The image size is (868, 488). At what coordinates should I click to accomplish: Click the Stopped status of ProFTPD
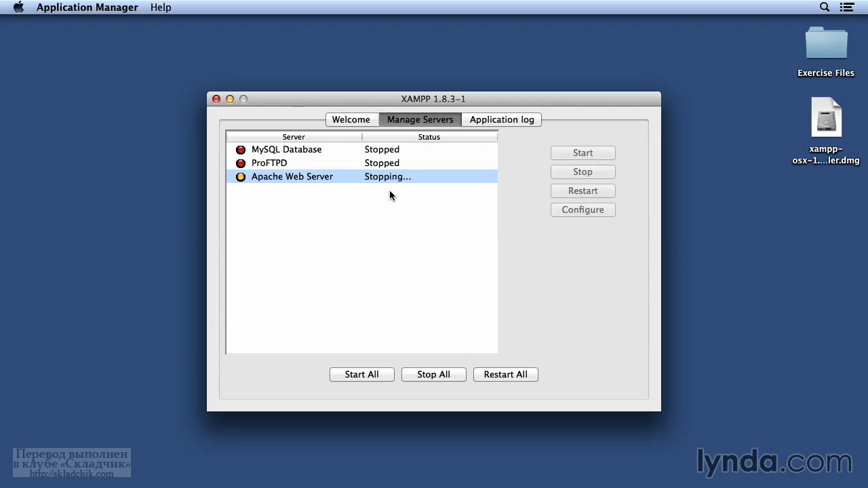click(x=382, y=163)
